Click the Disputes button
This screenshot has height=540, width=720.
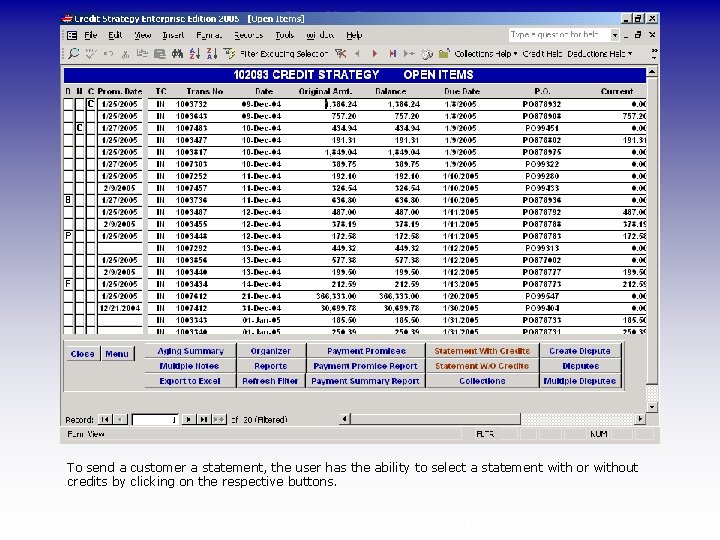tap(580, 366)
